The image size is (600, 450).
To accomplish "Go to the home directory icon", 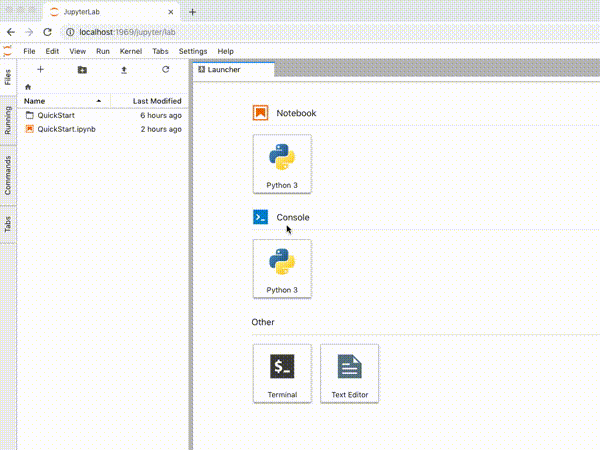I will pyautogui.click(x=28, y=87).
